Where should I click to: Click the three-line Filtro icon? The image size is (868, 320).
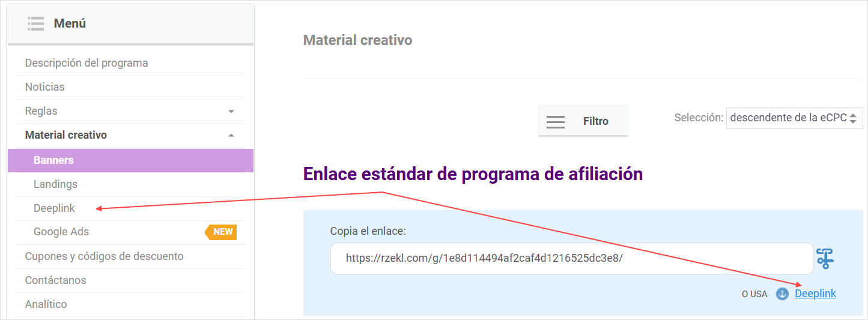click(555, 121)
